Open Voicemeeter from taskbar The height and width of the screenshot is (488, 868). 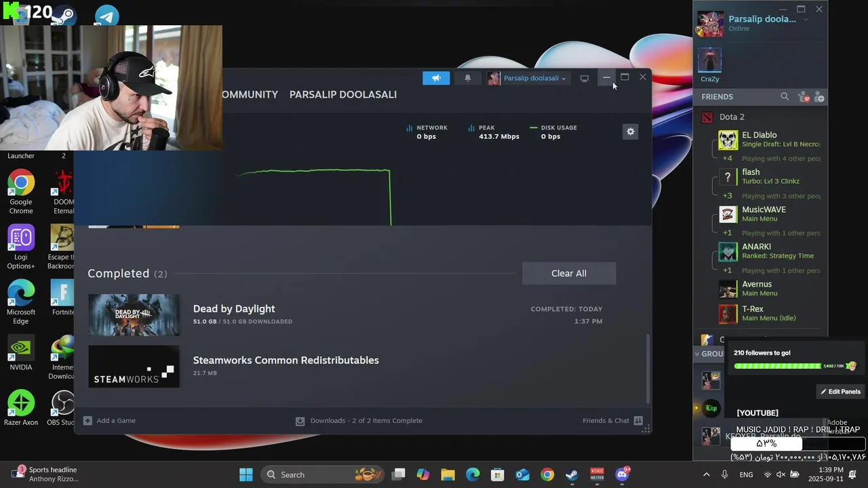tap(597, 474)
